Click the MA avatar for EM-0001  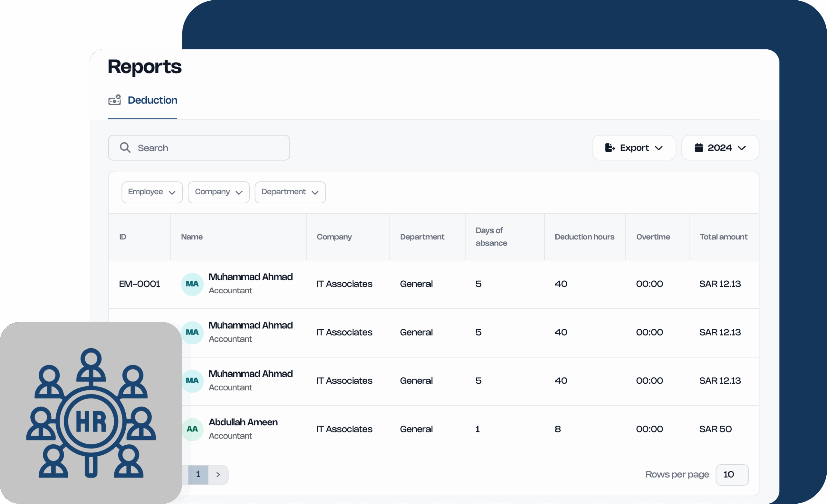(x=192, y=284)
